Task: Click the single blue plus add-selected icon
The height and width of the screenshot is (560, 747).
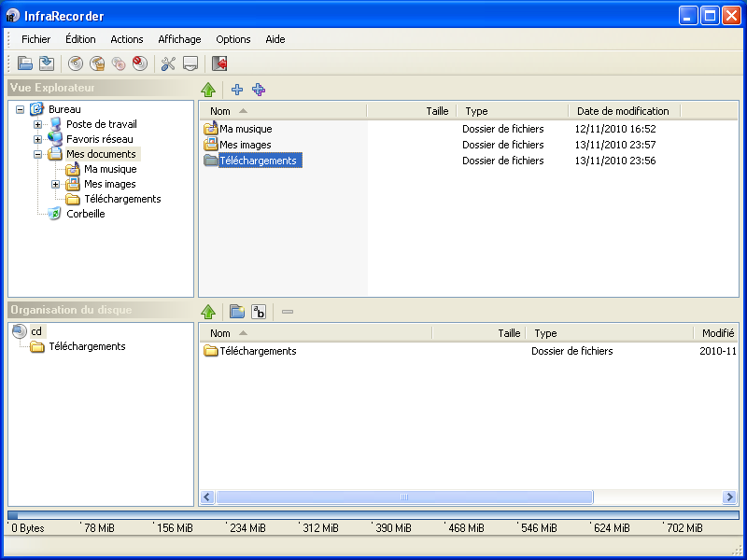Action: click(x=237, y=90)
